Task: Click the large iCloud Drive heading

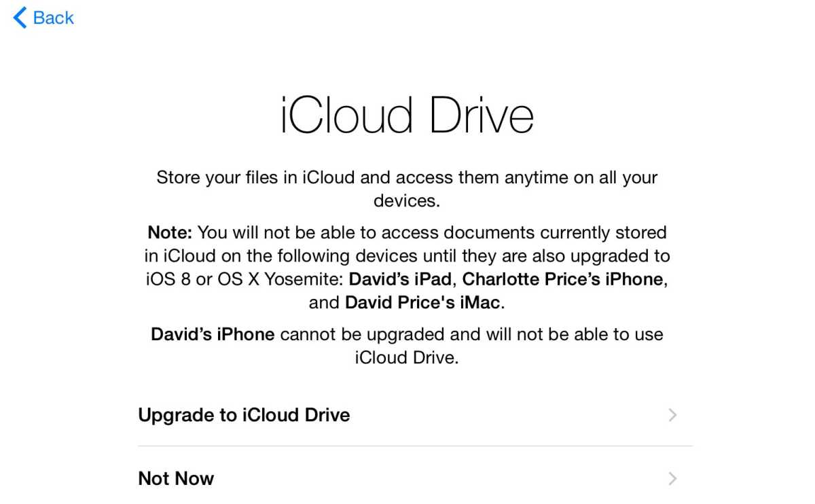Action: [407, 115]
